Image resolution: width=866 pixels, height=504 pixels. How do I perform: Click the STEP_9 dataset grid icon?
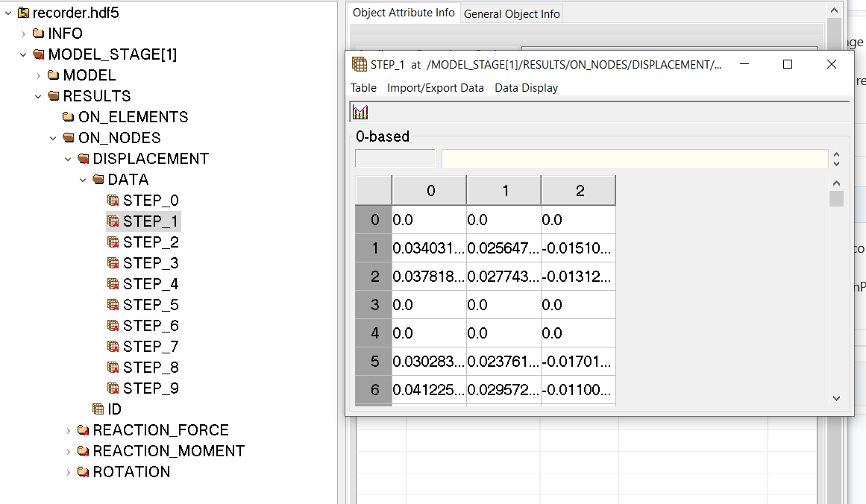(113, 388)
